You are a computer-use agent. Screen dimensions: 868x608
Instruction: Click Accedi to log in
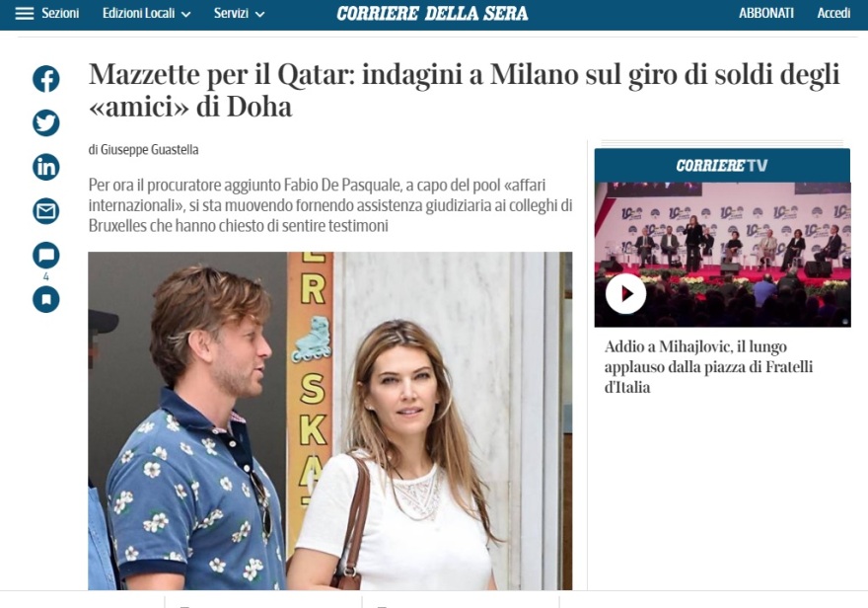(x=833, y=13)
